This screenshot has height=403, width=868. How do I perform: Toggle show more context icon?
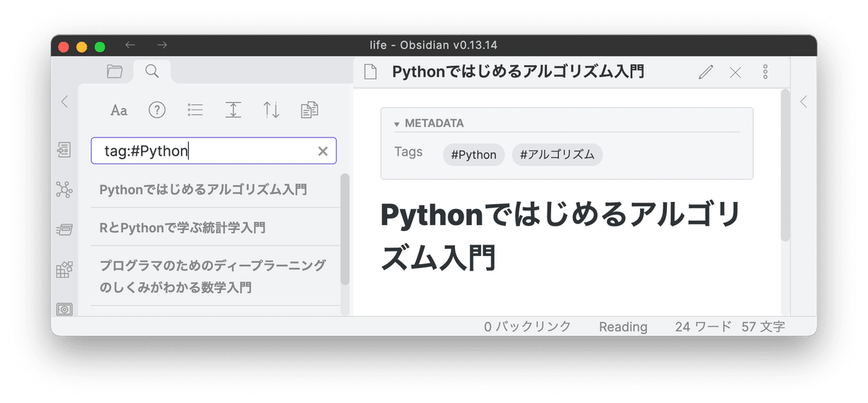pyautogui.click(x=233, y=110)
